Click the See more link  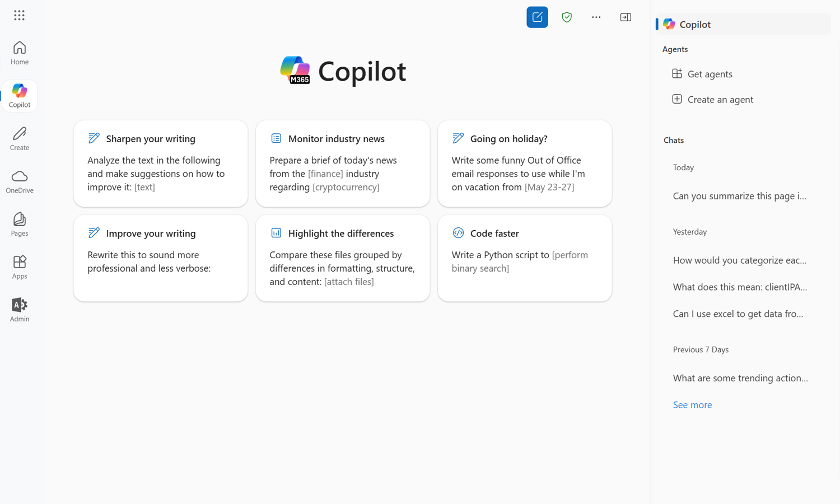point(692,404)
